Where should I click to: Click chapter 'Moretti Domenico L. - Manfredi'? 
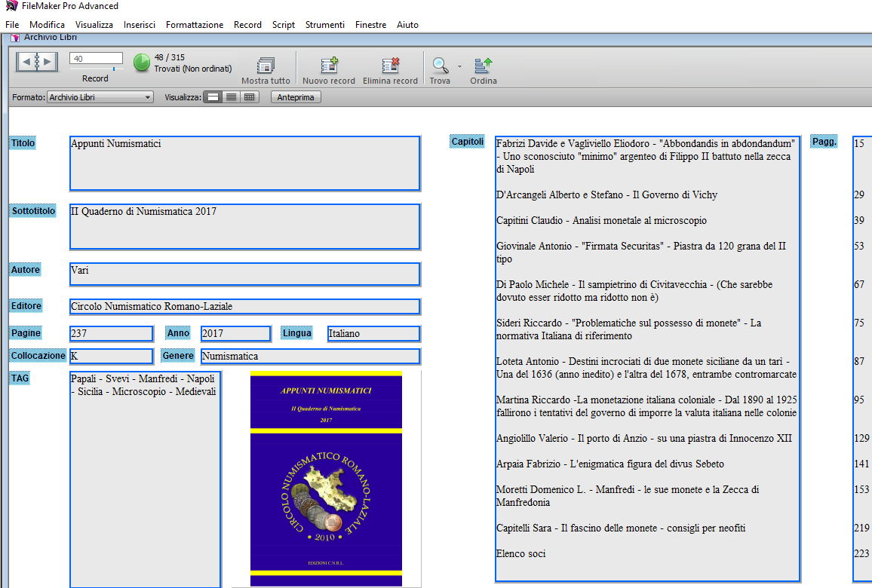[x=628, y=496]
